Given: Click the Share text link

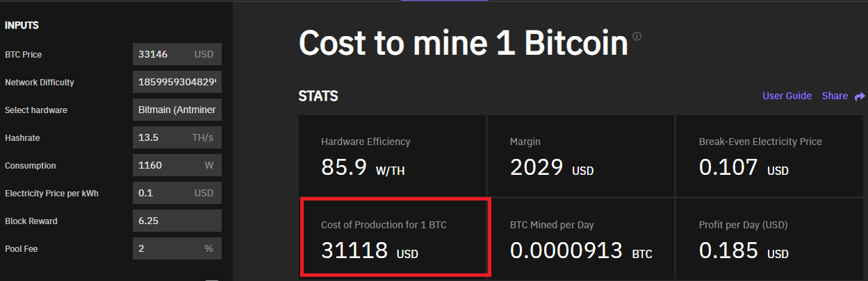Looking at the screenshot, I should [x=835, y=96].
